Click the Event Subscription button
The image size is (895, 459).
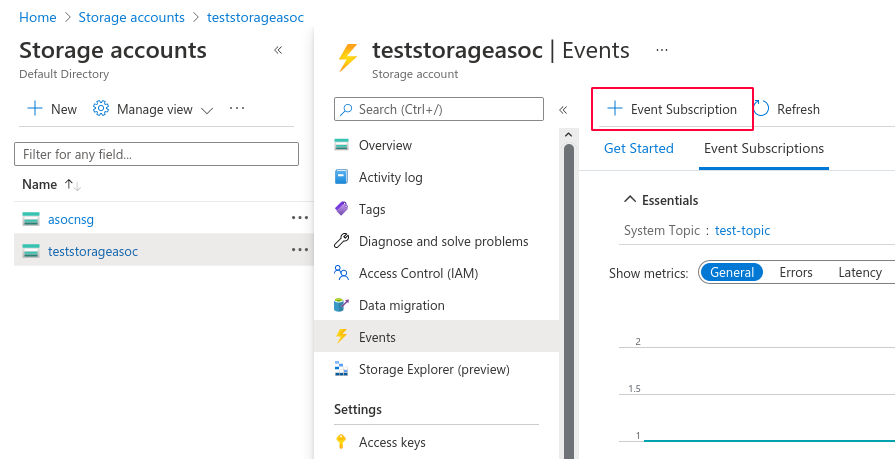coord(672,108)
